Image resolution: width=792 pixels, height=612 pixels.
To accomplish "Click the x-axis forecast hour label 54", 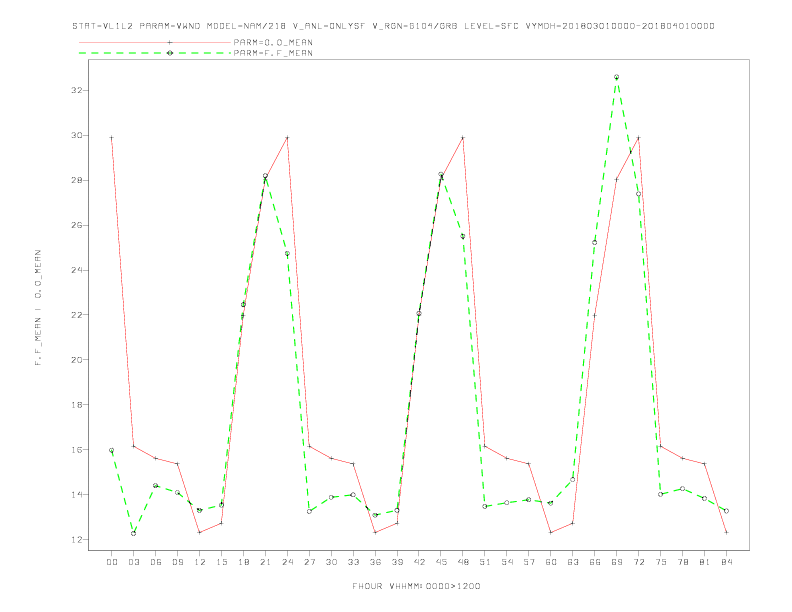I will click(507, 562).
